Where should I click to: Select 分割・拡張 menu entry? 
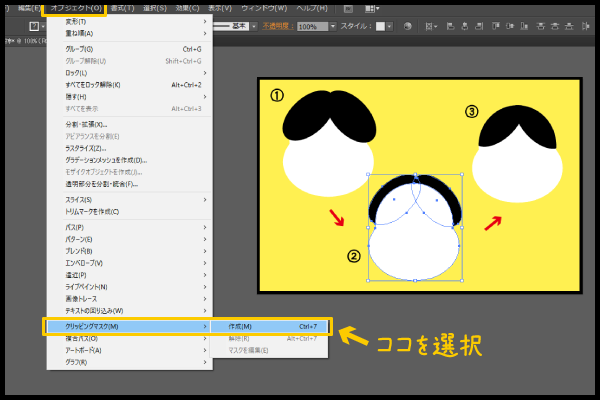tap(85, 124)
